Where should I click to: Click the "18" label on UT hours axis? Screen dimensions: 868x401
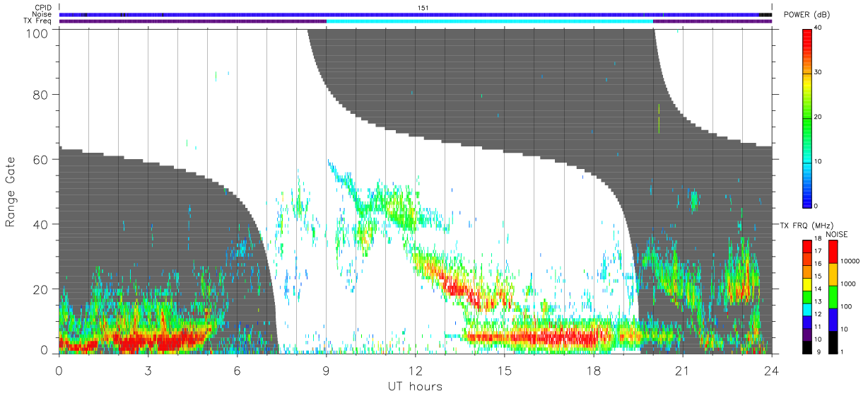coord(593,370)
